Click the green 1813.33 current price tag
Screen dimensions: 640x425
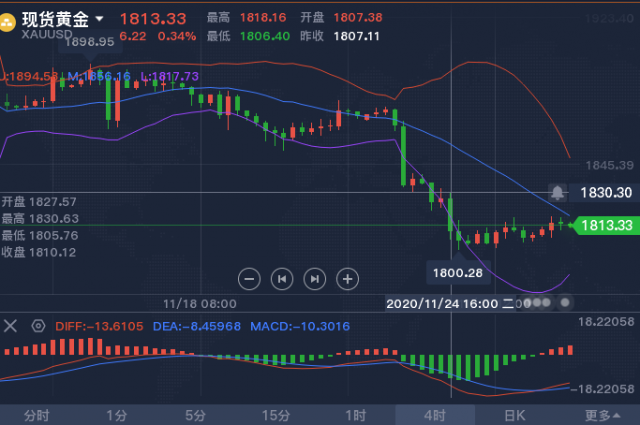click(x=605, y=225)
